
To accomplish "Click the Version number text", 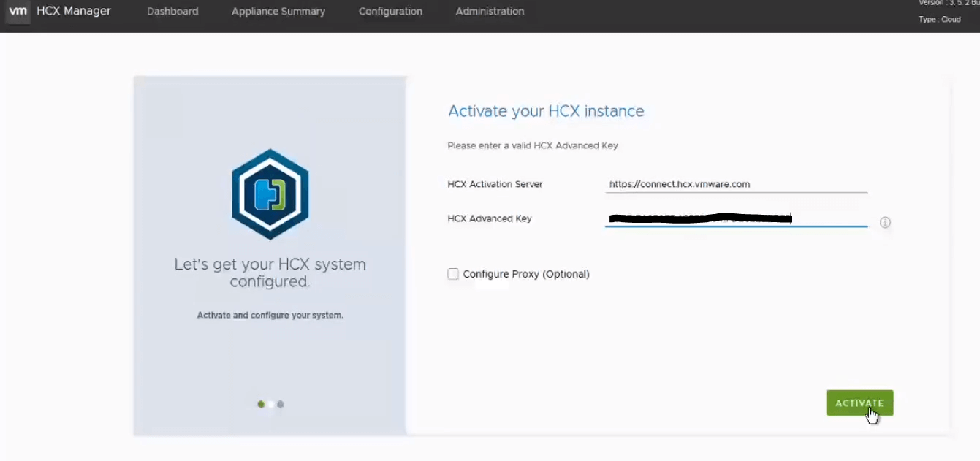I will click(949, 4).
